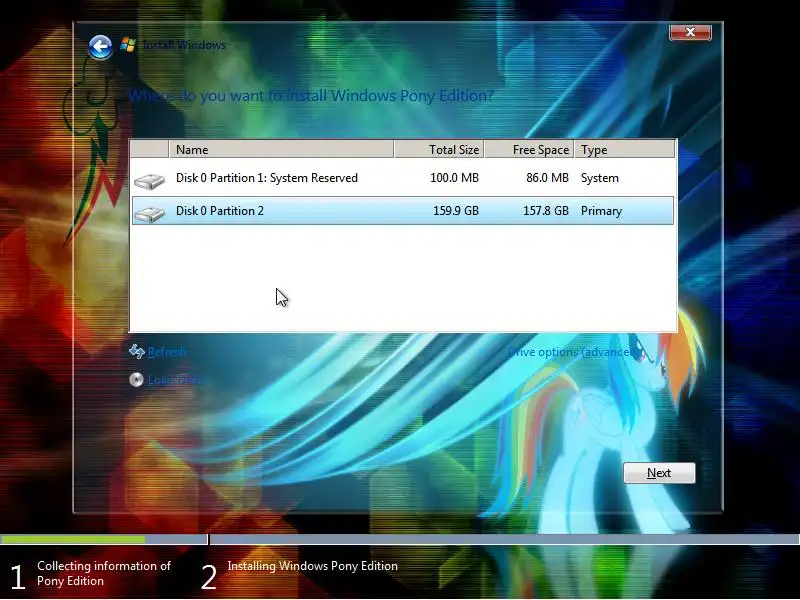Click step 1 Collecting information label
The width and height of the screenshot is (800, 600).
[x=104, y=573]
